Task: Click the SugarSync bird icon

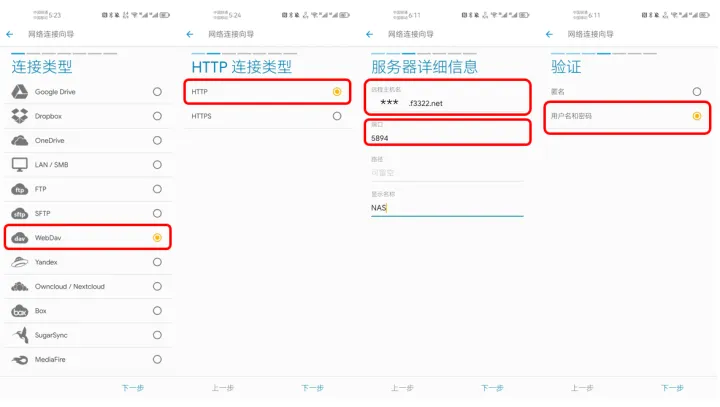Action: tap(19, 335)
